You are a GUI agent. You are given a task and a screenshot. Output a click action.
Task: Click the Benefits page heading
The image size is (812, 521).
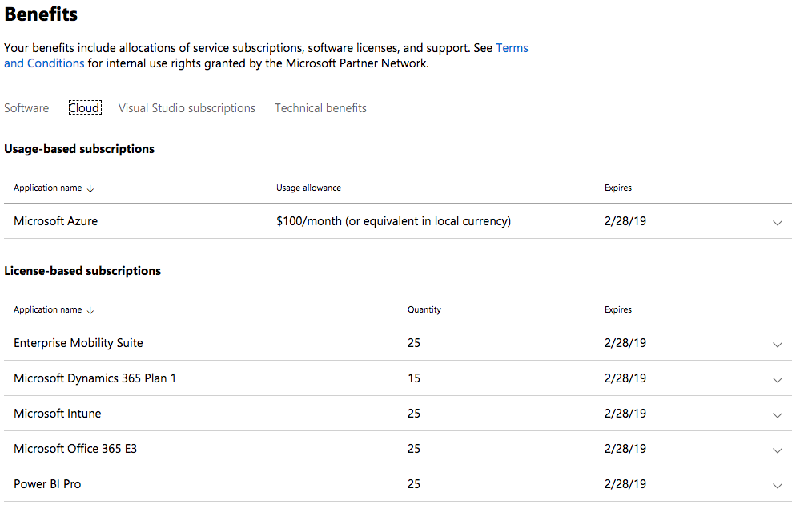(x=41, y=14)
